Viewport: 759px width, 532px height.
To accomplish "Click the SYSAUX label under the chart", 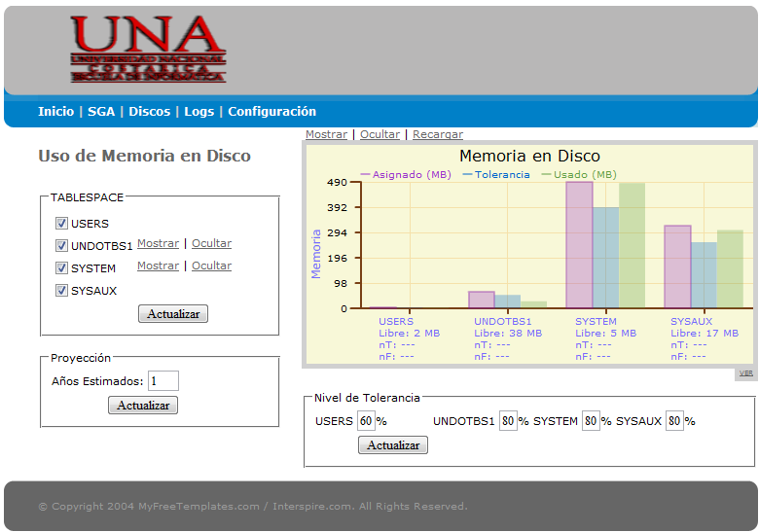I will (x=691, y=322).
